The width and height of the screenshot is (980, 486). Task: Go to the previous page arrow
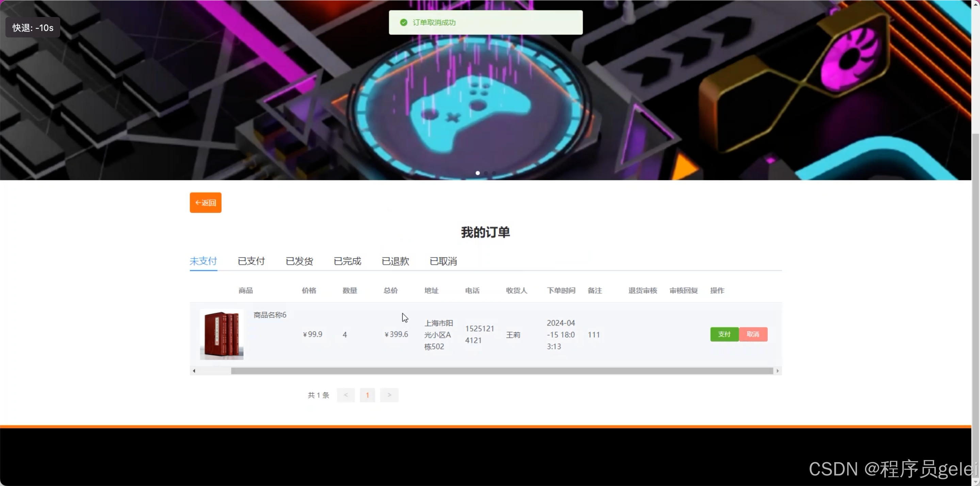coord(345,395)
